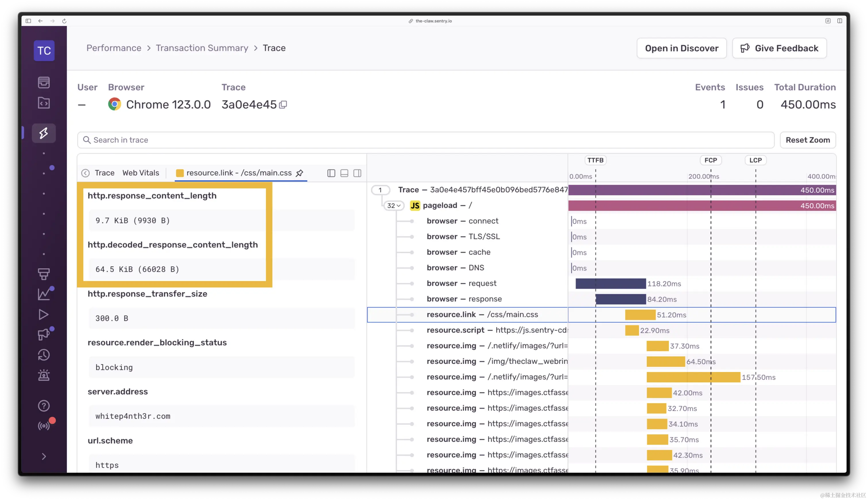Expand the sidebar with bottom chevron

click(44, 456)
